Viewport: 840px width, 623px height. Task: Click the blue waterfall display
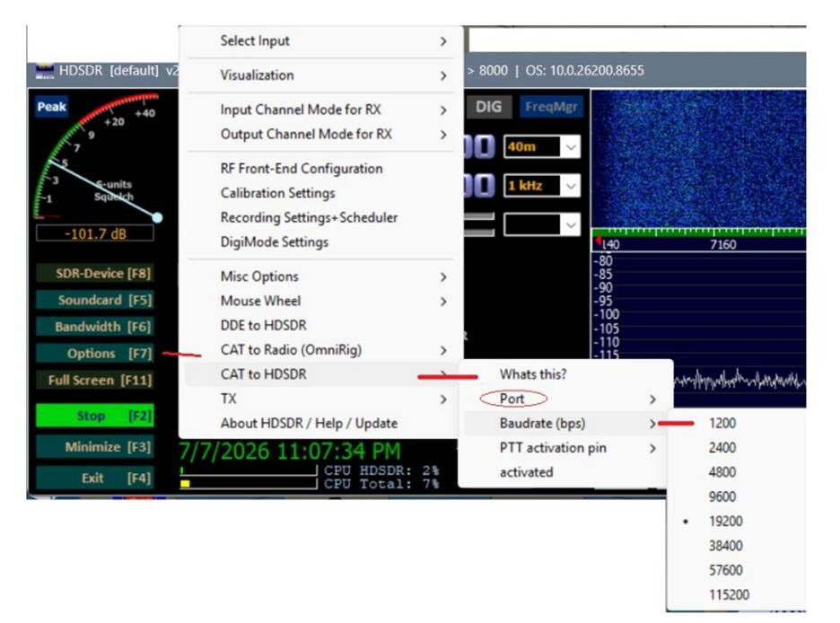[698, 159]
